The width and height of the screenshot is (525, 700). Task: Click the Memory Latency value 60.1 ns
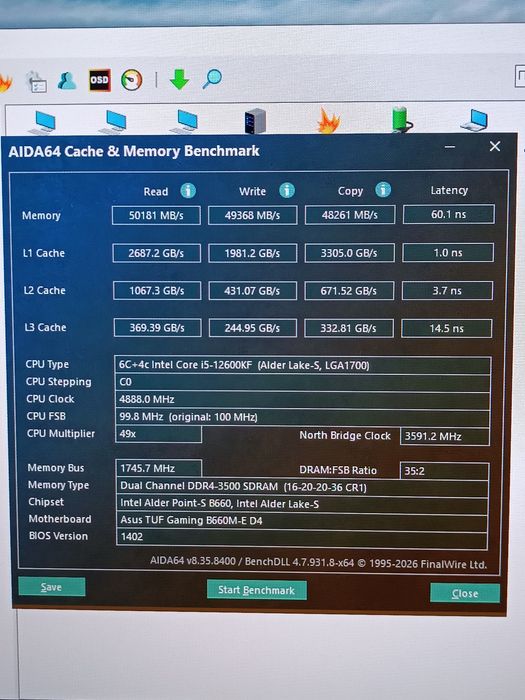[449, 214]
